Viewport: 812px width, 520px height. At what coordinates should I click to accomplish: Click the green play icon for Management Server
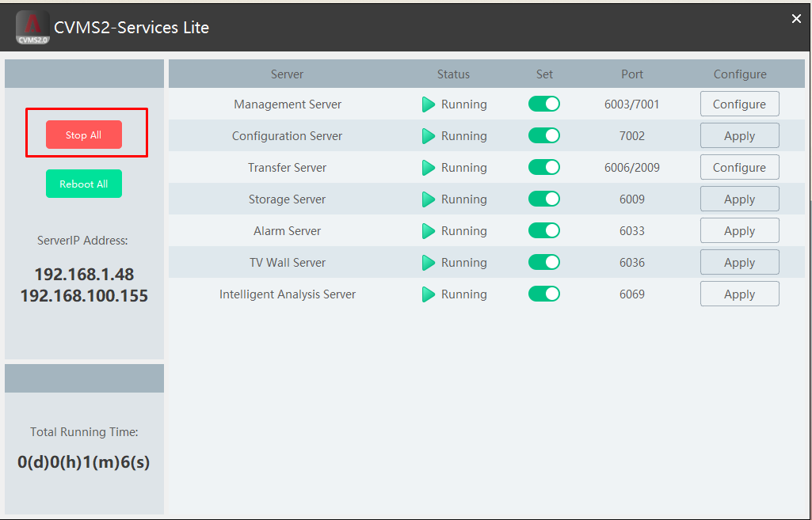429,104
